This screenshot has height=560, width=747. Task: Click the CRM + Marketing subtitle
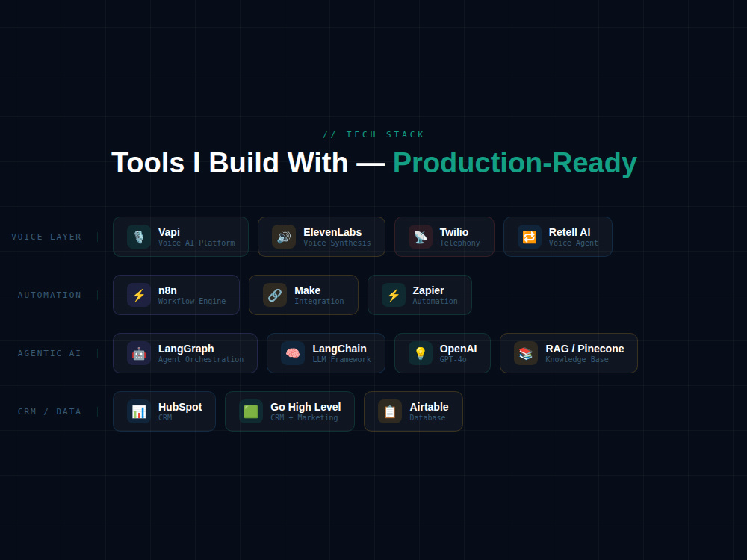(x=305, y=417)
